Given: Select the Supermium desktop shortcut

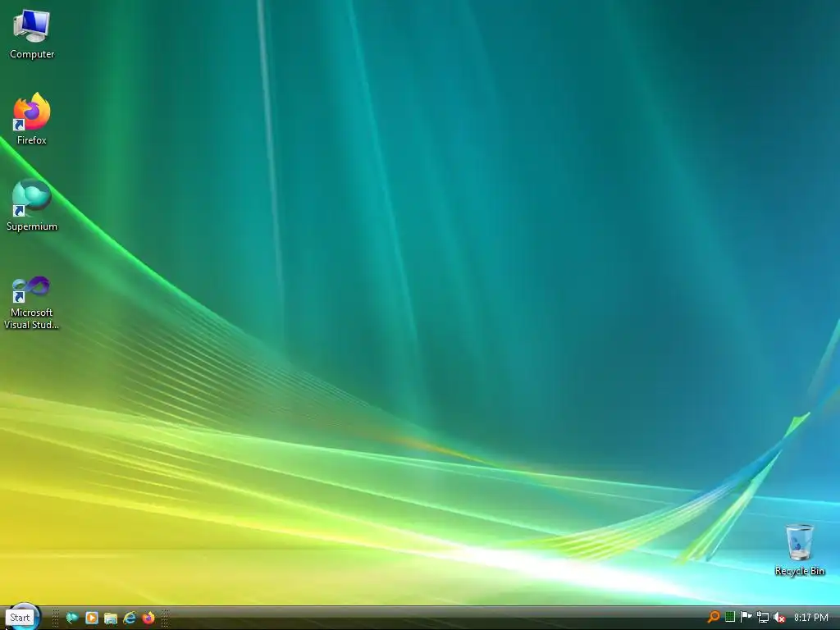Looking at the screenshot, I should [x=32, y=206].
